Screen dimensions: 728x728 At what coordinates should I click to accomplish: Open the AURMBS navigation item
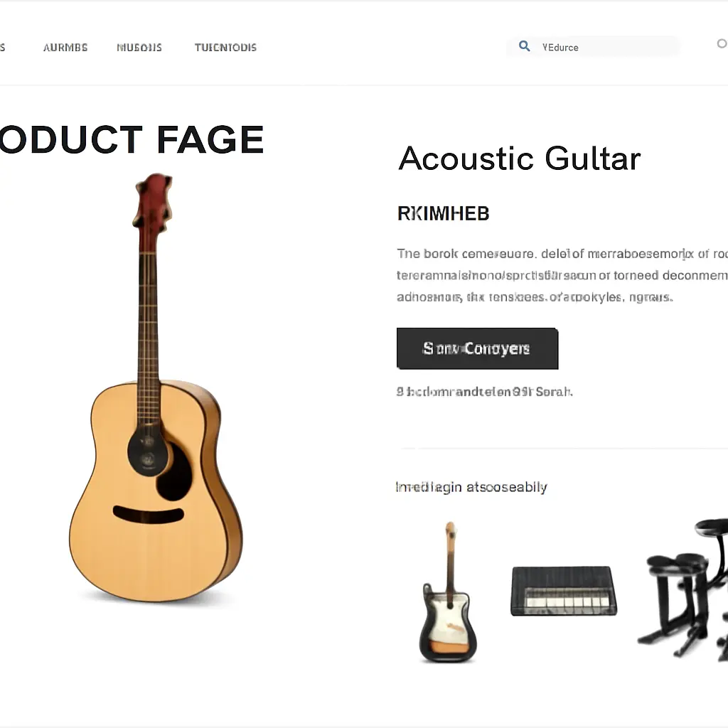click(65, 48)
